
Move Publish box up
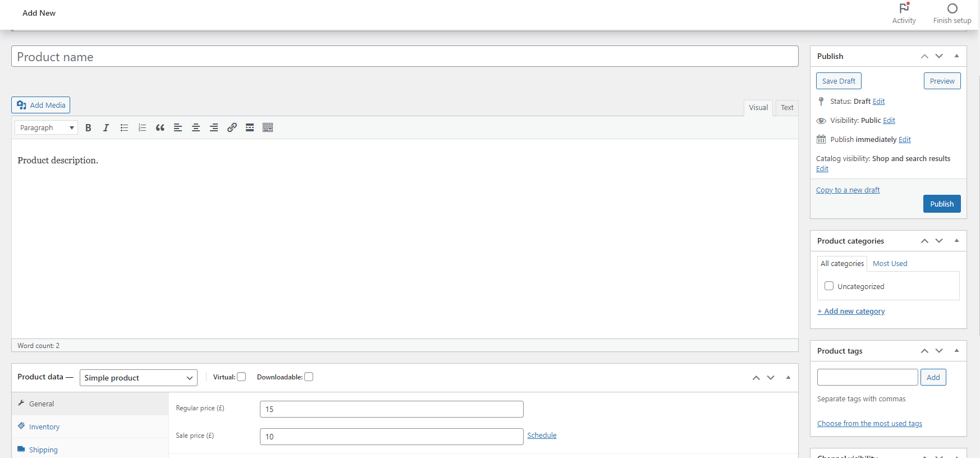click(x=924, y=56)
